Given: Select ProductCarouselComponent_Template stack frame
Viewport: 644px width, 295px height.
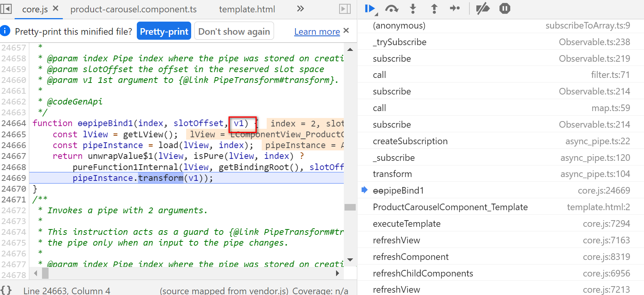Looking at the screenshot, I should 501,207.
